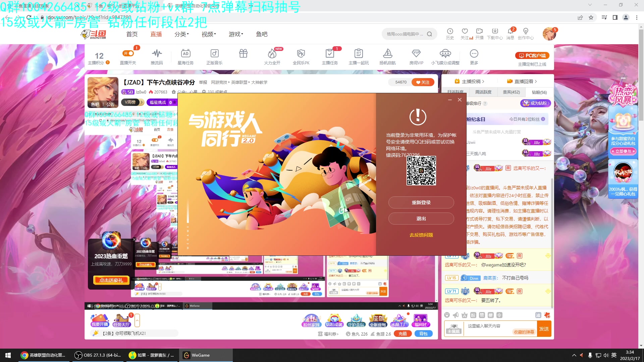Click 点击送豪礼 promo button

tap(111, 280)
